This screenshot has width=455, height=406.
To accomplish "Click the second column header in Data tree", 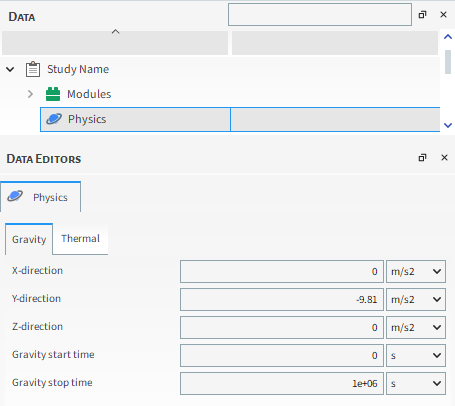I will point(335,43).
